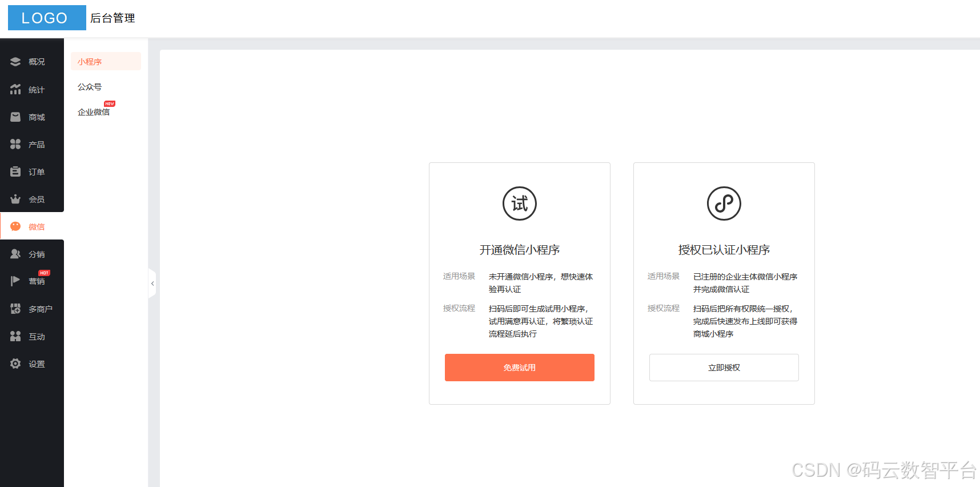Click the NEW badge on 企业微信
Screen dimensions: 980x487
click(x=110, y=103)
